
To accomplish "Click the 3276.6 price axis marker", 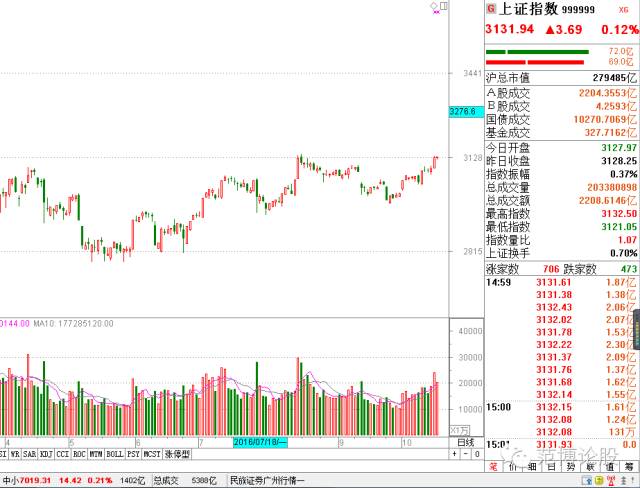I will [466, 111].
